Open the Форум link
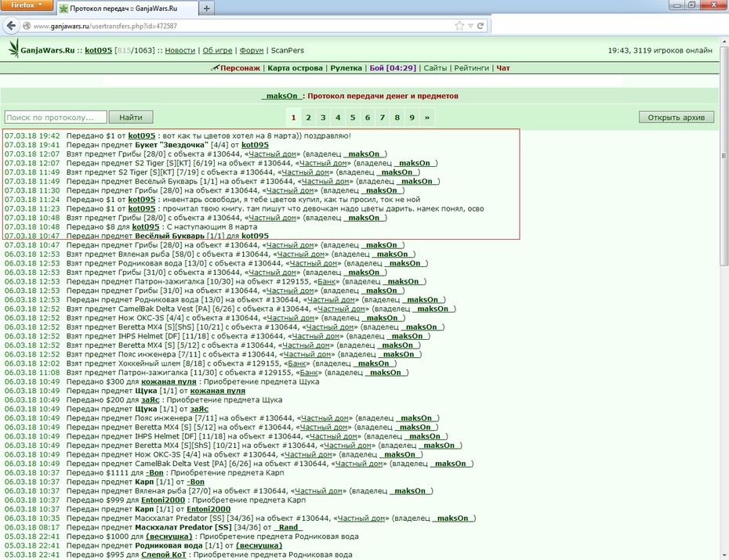Image resolution: width=729 pixels, height=560 pixels. (x=252, y=50)
